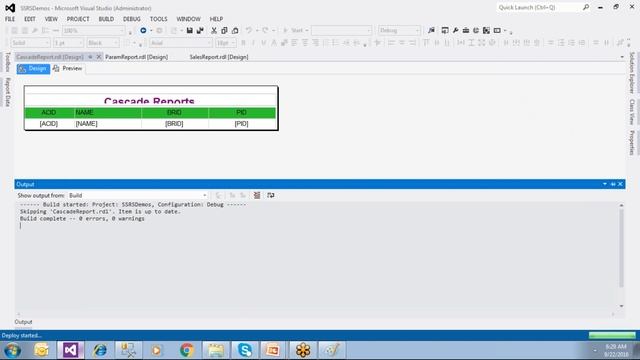
Task: Open Skype from the taskbar
Action: [245, 350]
